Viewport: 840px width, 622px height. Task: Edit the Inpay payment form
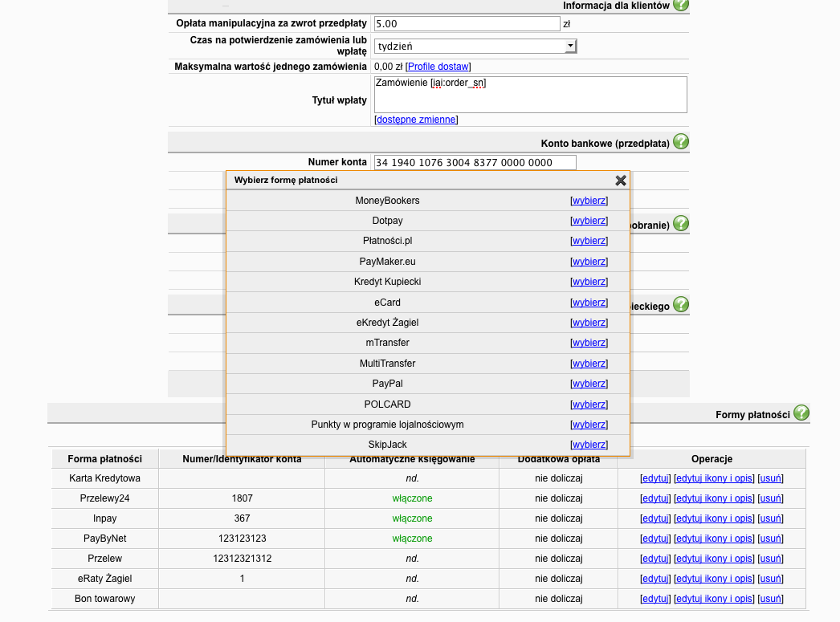(655, 518)
